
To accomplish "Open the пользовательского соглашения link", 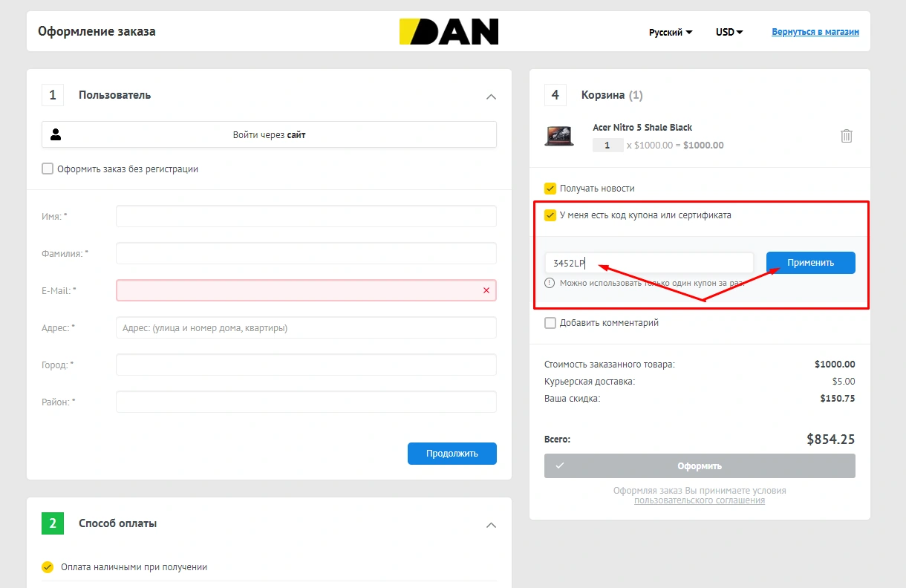I will pos(699,500).
